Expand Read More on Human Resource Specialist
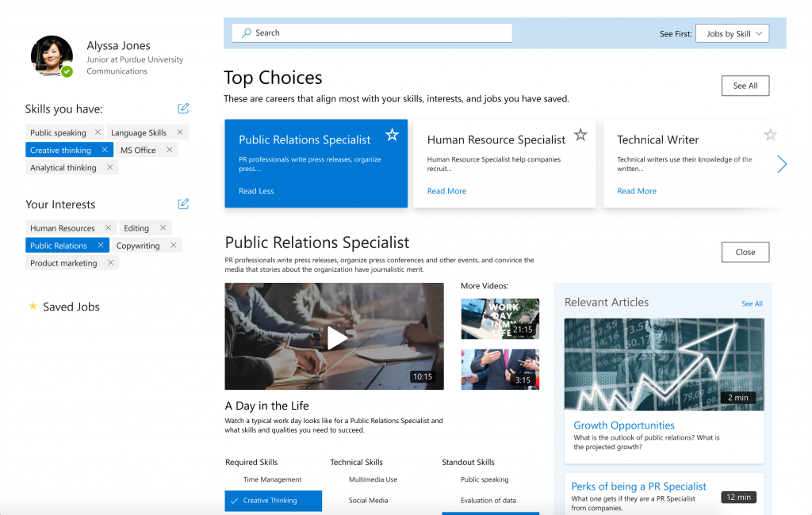Screen dimensions: 812x515 pos(446,191)
